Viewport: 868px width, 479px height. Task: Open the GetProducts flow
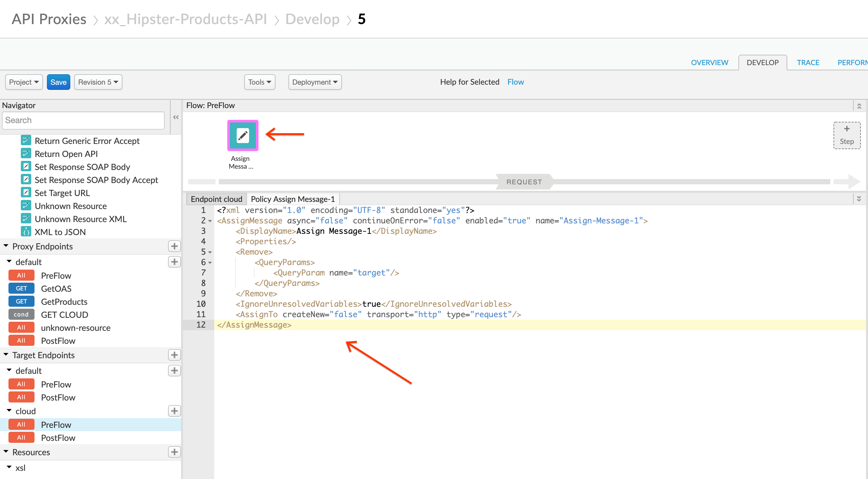click(64, 302)
